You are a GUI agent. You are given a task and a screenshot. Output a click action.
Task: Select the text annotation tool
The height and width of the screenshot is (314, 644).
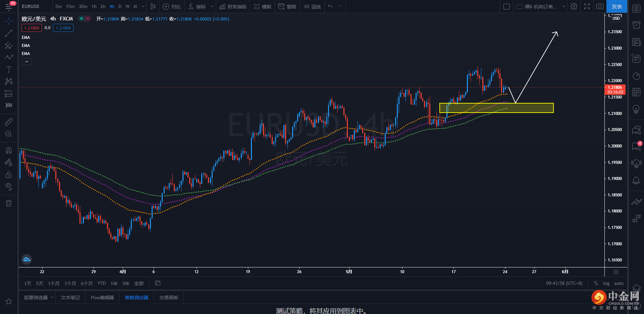point(9,69)
